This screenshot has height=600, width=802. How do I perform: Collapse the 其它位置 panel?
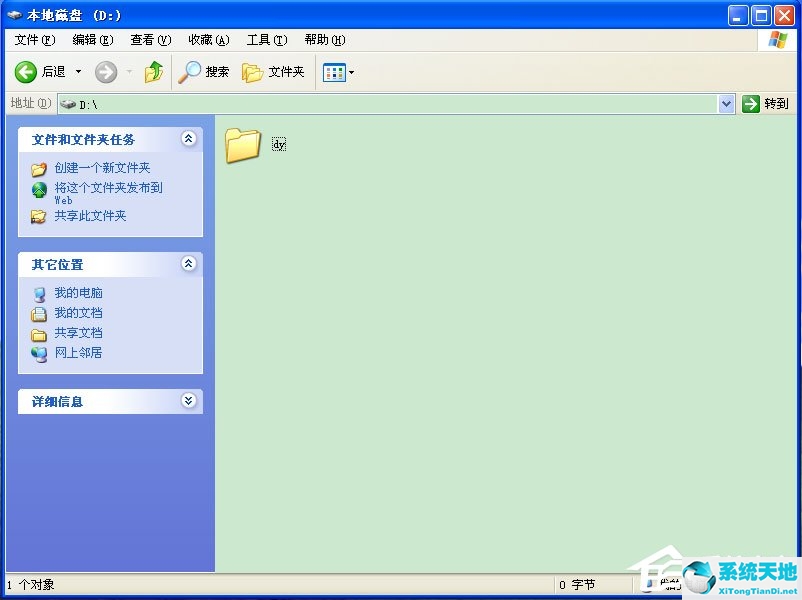[x=188, y=264]
